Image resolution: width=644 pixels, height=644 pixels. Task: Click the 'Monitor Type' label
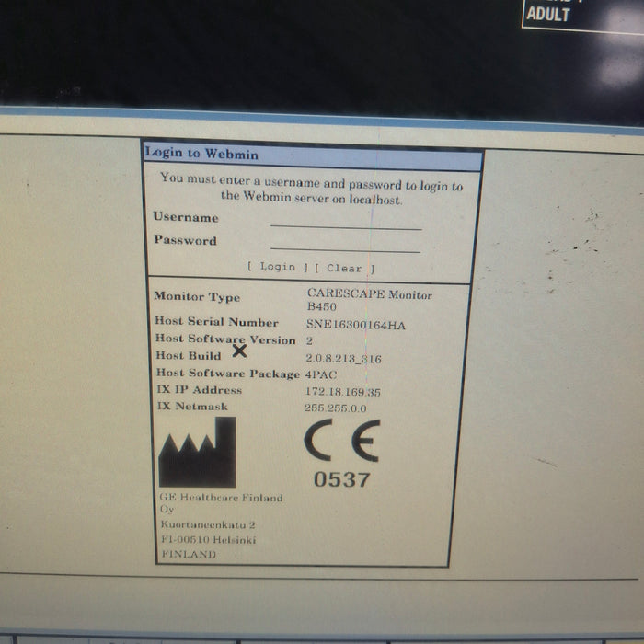(x=197, y=296)
